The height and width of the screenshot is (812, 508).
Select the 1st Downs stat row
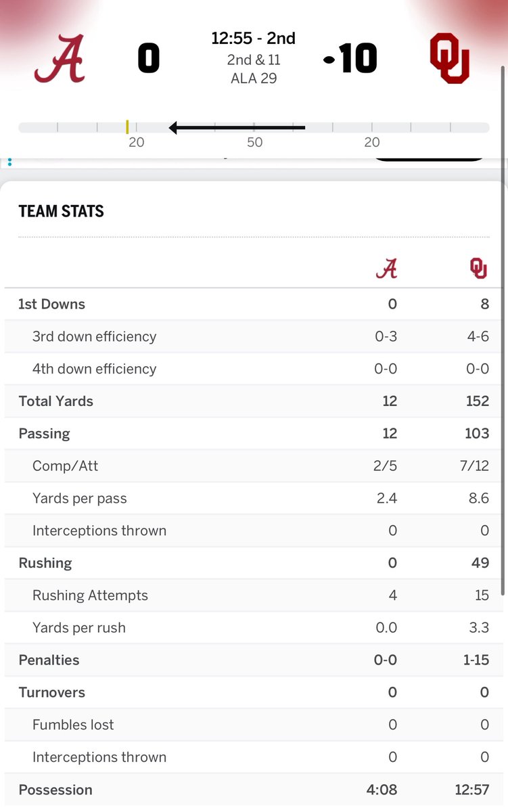[254, 304]
